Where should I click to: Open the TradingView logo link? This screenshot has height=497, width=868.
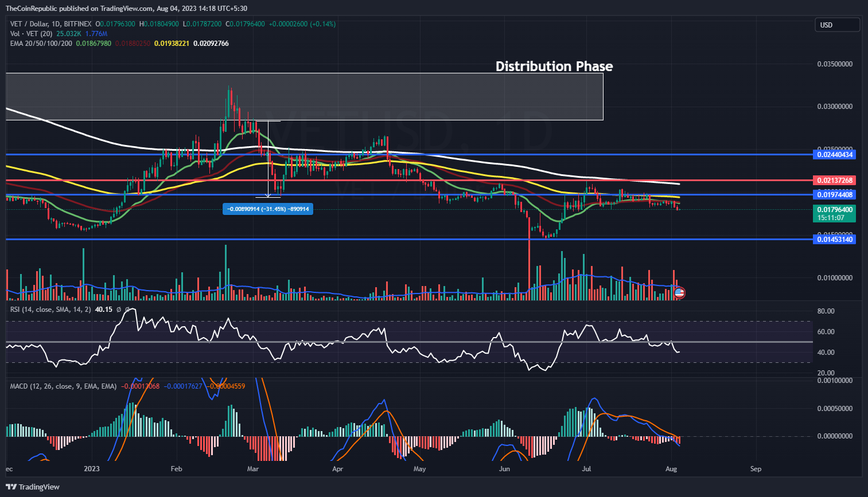click(33, 487)
